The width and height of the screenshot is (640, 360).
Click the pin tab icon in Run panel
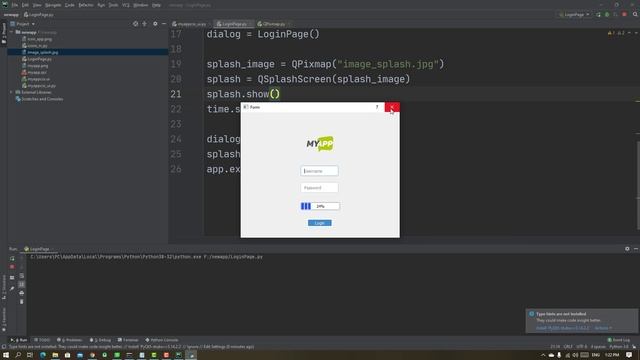[12, 289]
